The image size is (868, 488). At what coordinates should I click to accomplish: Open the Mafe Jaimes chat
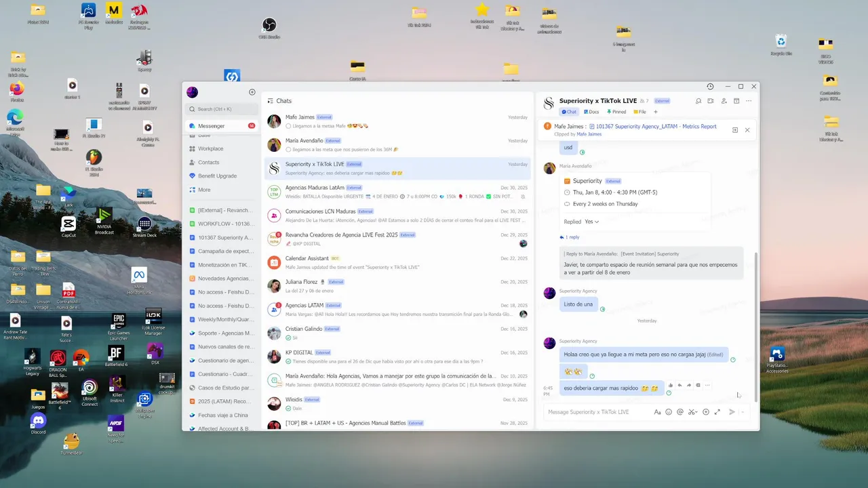[397, 121]
